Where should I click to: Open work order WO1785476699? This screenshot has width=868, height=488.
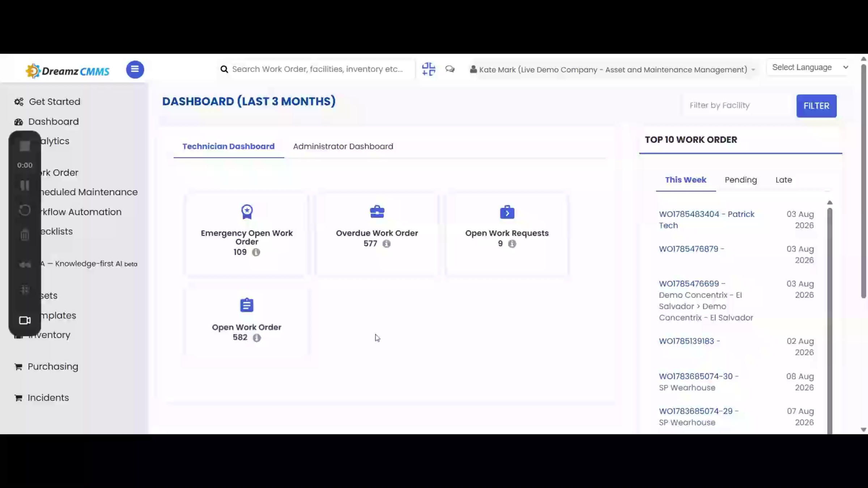click(692, 284)
